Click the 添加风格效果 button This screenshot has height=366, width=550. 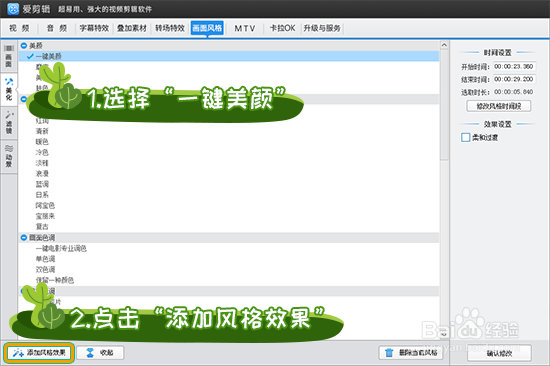(39, 353)
